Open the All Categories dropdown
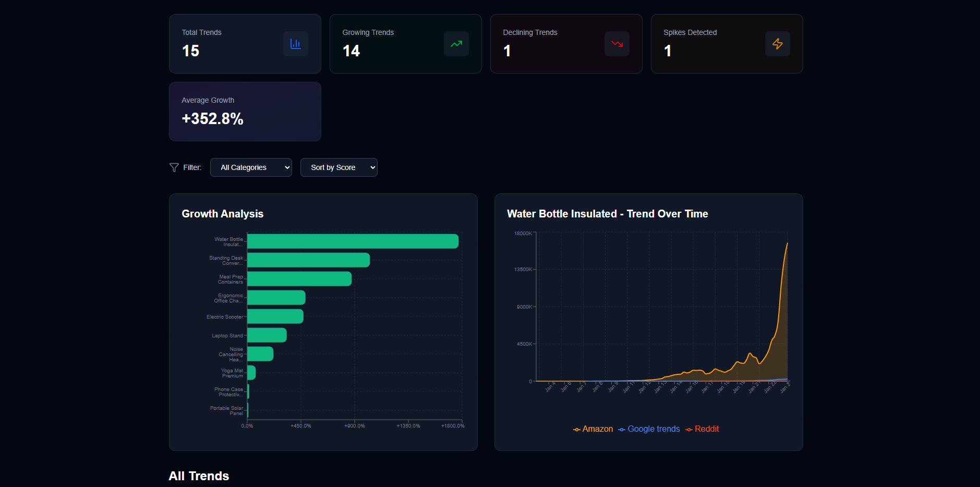980x487 pixels. pos(251,167)
